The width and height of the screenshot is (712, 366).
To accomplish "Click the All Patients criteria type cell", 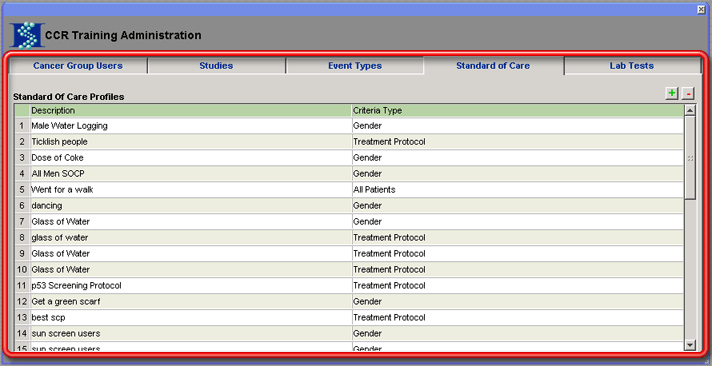I will [518, 190].
